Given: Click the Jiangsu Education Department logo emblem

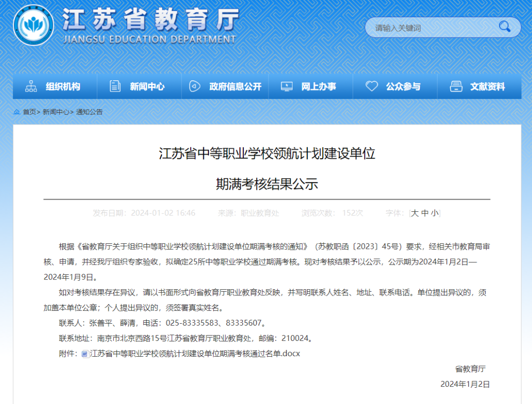Looking at the screenshot, I should point(33,26).
